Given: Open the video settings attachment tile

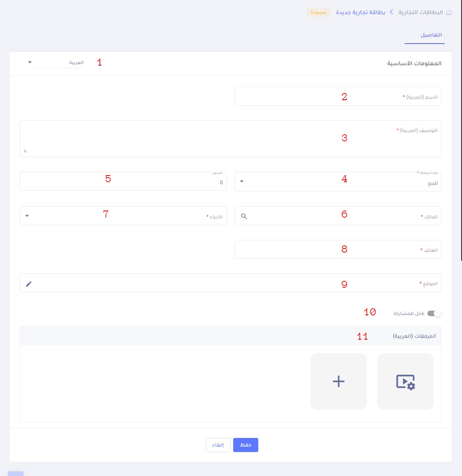Looking at the screenshot, I should [x=405, y=381].
